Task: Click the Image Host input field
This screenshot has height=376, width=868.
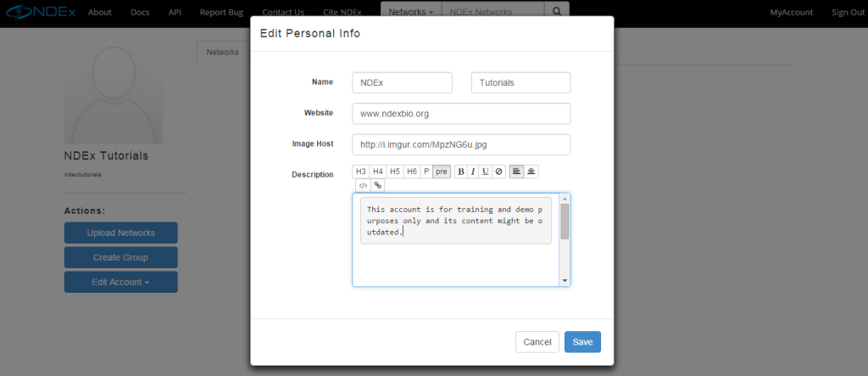Action: pyautogui.click(x=461, y=144)
